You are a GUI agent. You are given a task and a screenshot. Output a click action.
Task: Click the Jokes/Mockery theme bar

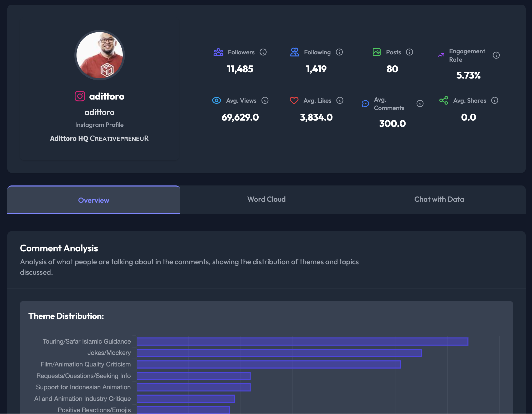279,353
